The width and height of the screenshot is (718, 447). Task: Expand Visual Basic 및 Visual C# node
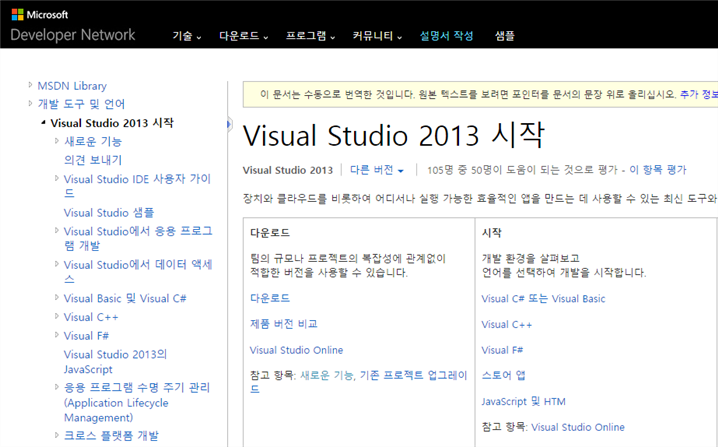[57, 298]
